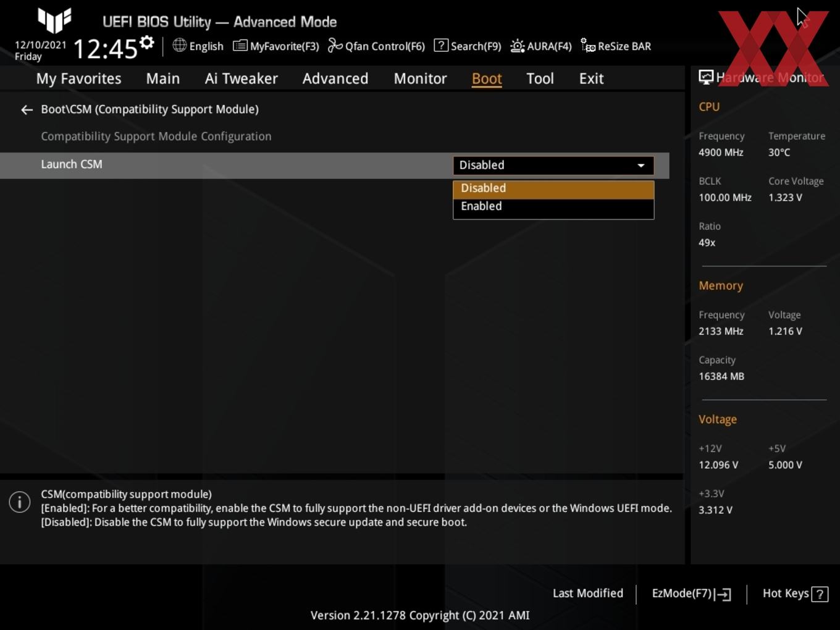This screenshot has height=630, width=840.
Task: Switch to Monitor tab
Action: (421, 78)
